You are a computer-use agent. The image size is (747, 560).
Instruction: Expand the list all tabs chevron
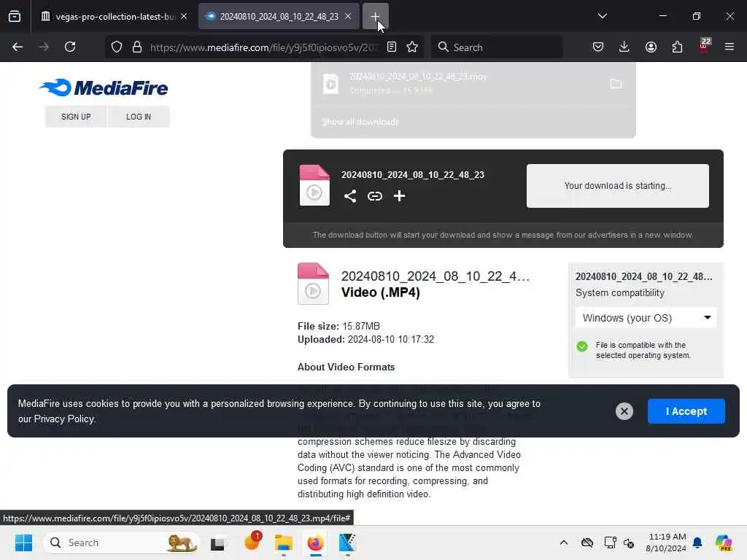pos(602,16)
